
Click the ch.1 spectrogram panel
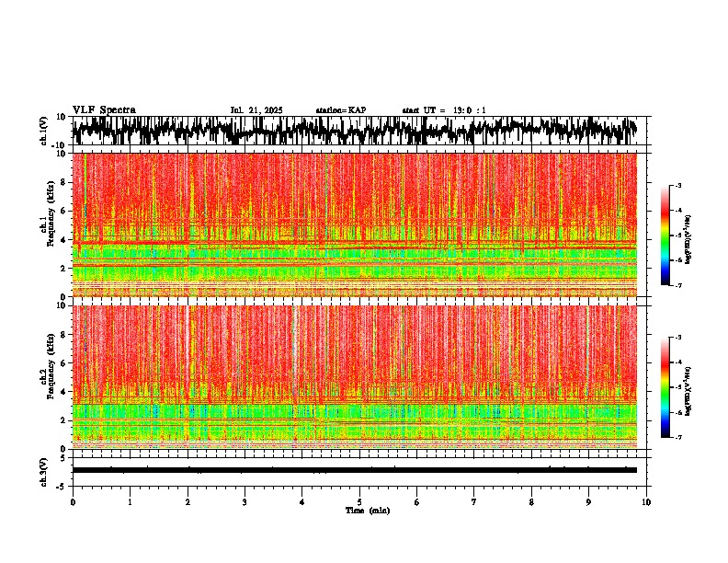click(x=354, y=224)
